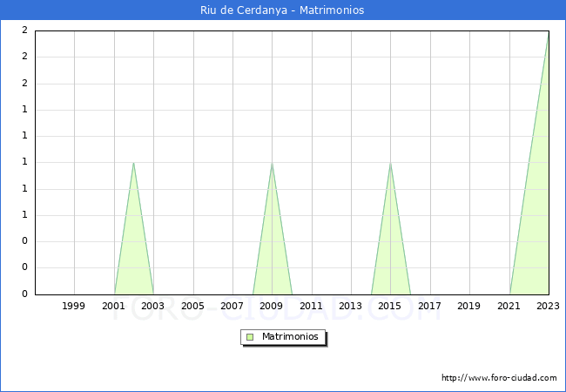Click the green Matrimonios legend color swatch

(250, 337)
